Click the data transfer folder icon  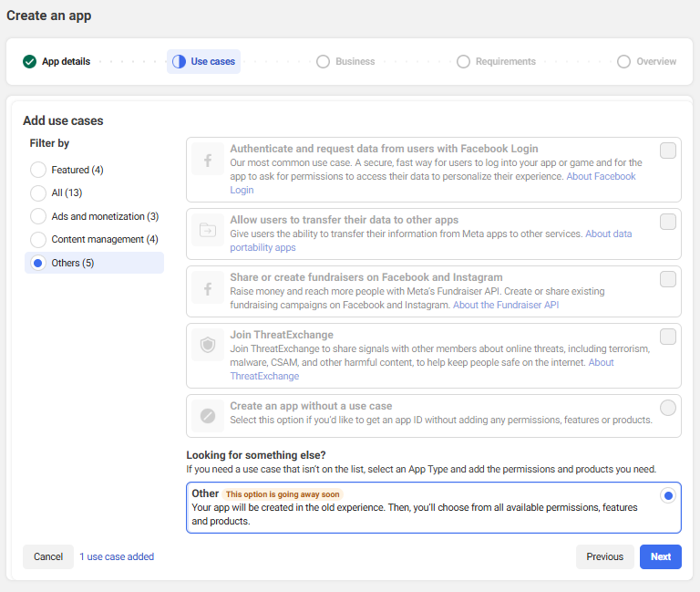[208, 231]
